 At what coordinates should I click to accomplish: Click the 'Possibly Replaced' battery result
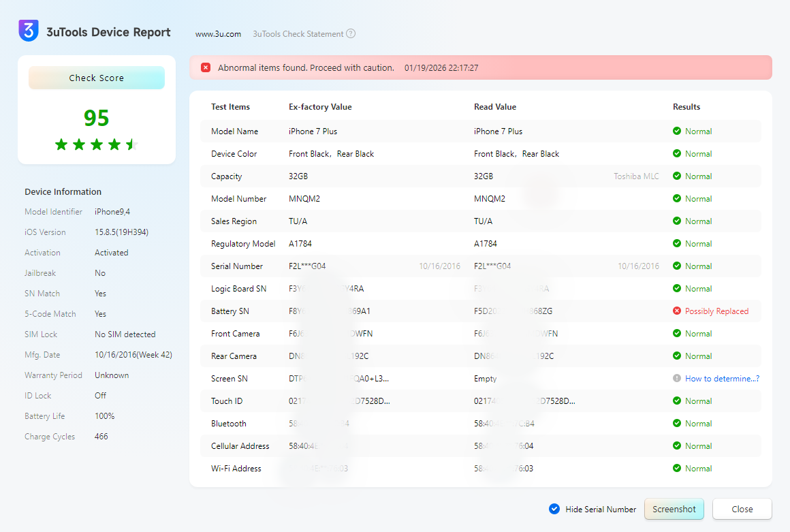coord(716,311)
